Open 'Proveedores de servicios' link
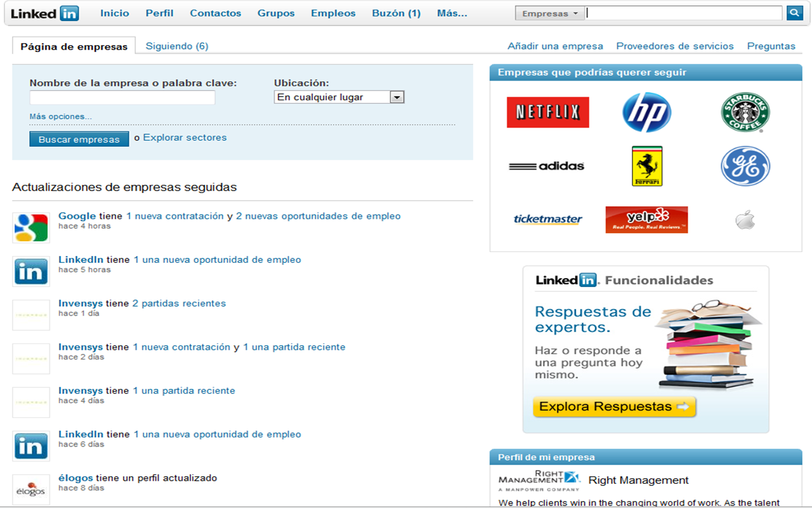 coord(675,46)
